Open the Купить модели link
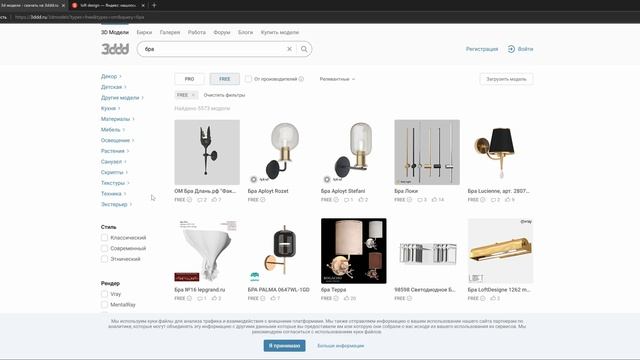Image resolution: width=640 pixels, height=360 pixels. [x=280, y=32]
